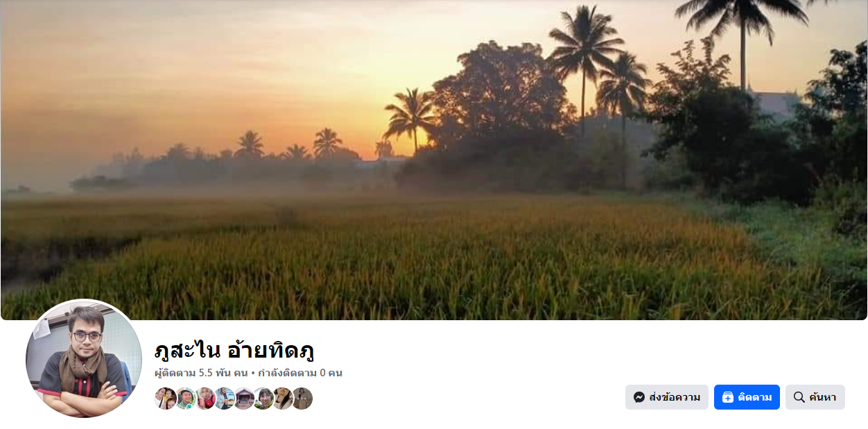
Task: Open the last follower avatar with three dots
Action: click(302, 399)
